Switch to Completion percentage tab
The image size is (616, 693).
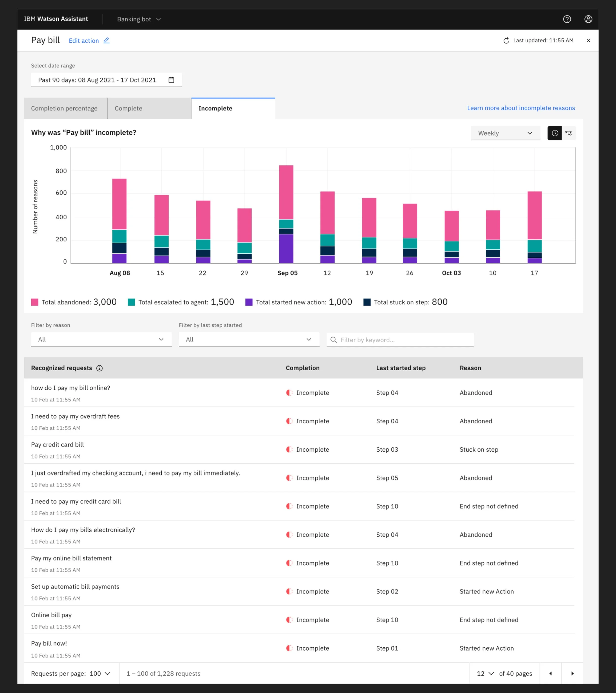click(64, 108)
